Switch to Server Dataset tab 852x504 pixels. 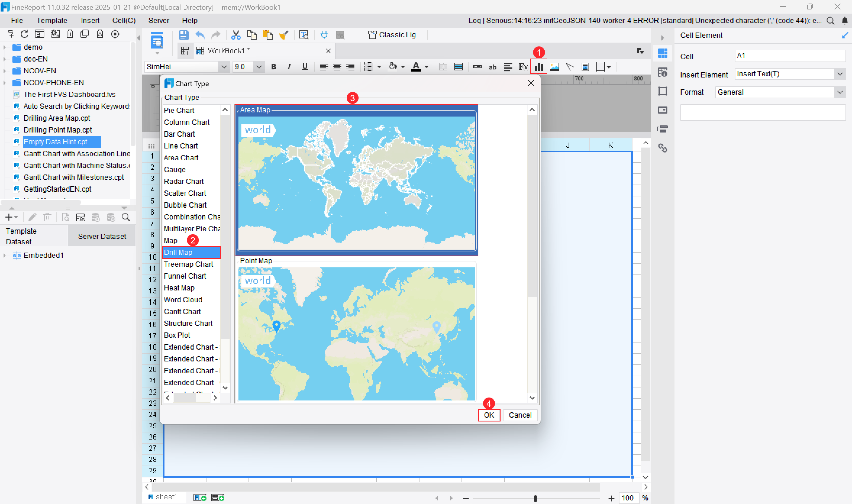[102, 236]
